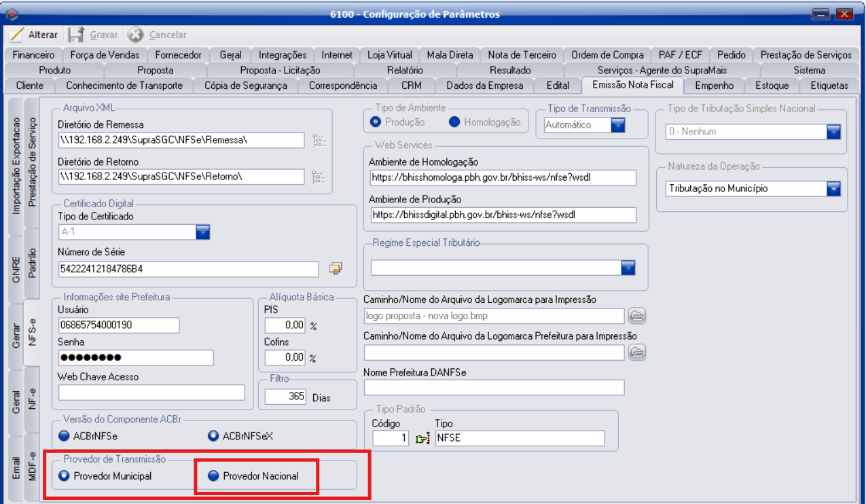Click the Cancelar icon in toolbar

pyautogui.click(x=135, y=35)
